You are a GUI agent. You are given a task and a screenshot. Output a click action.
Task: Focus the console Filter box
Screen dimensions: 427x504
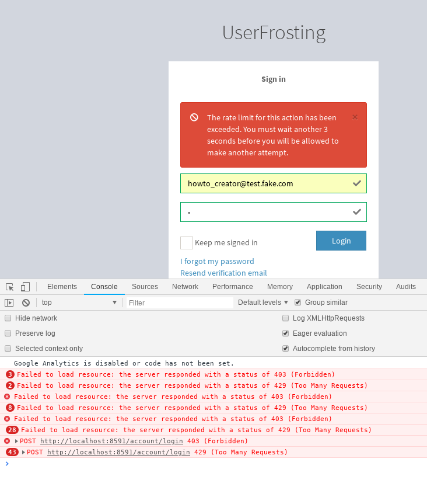(x=180, y=303)
